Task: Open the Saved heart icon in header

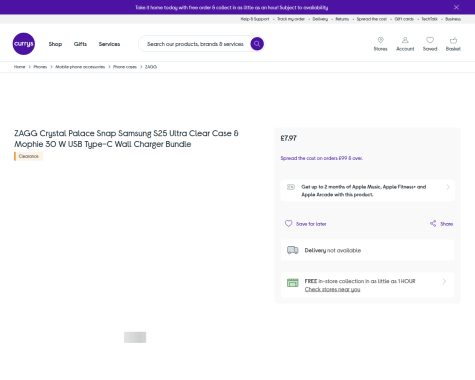Action: pyautogui.click(x=430, y=40)
